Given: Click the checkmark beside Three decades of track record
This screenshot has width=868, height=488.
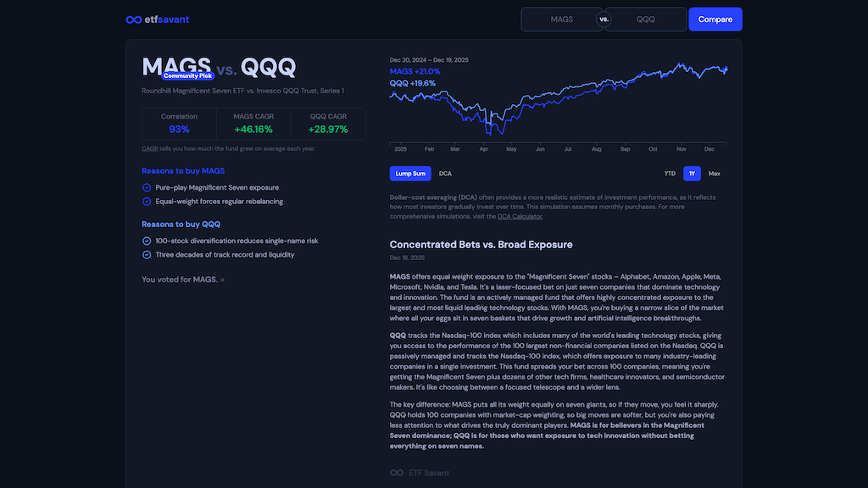Looking at the screenshot, I should [146, 254].
